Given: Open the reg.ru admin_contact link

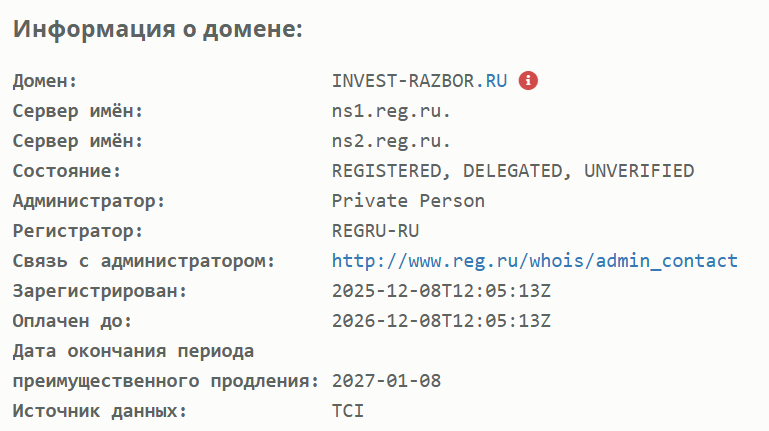Looking at the screenshot, I should (x=534, y=261).
